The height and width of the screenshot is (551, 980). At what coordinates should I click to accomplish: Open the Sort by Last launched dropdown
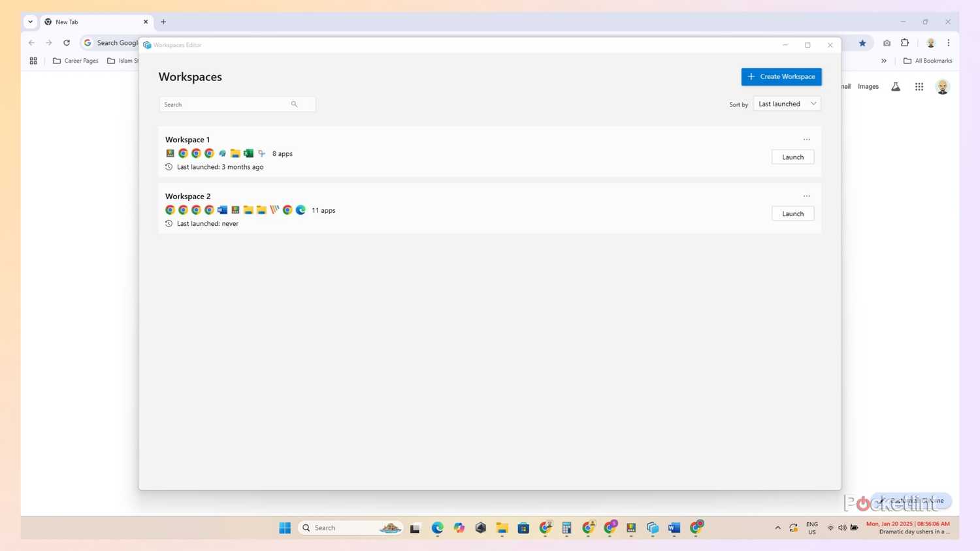click(x=787, y=104)
